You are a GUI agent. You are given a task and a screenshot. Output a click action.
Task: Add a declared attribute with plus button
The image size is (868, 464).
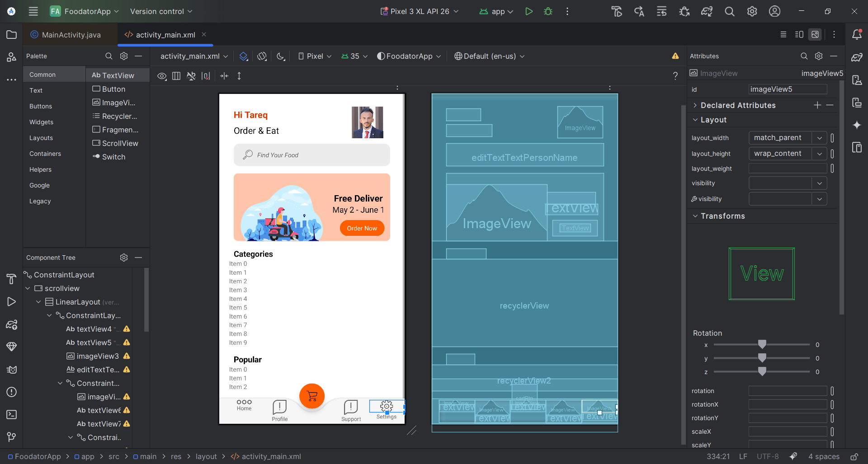tap(817, 105)
